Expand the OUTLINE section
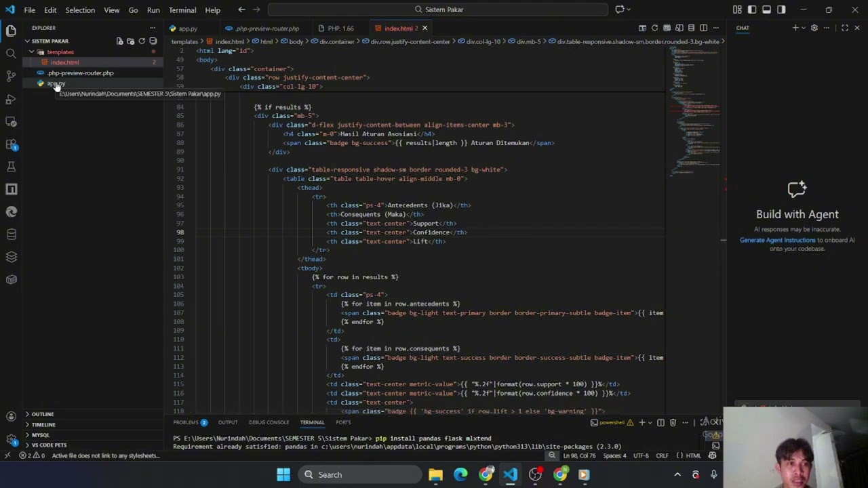 coord(42,414)
